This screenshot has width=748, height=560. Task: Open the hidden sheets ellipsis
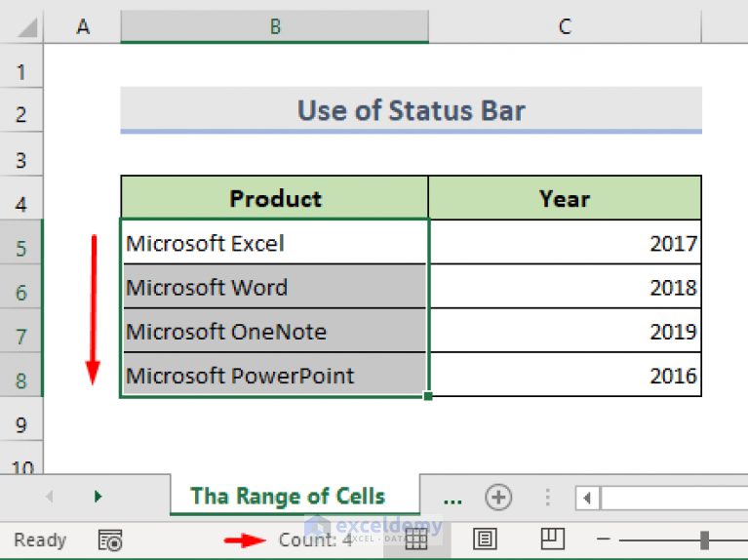[453, 500]
